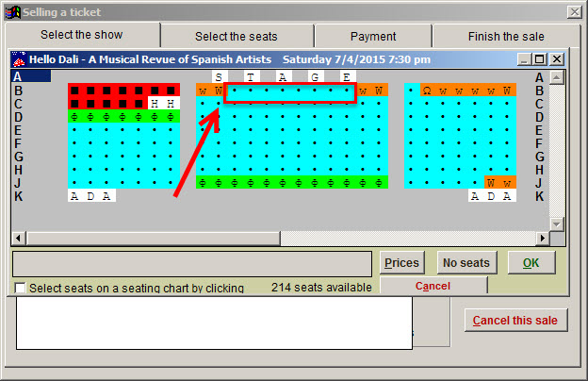Click the seating chart vertical scroll up arrow
The height and width of the screenshot is (381, 588).
point(557,77)
